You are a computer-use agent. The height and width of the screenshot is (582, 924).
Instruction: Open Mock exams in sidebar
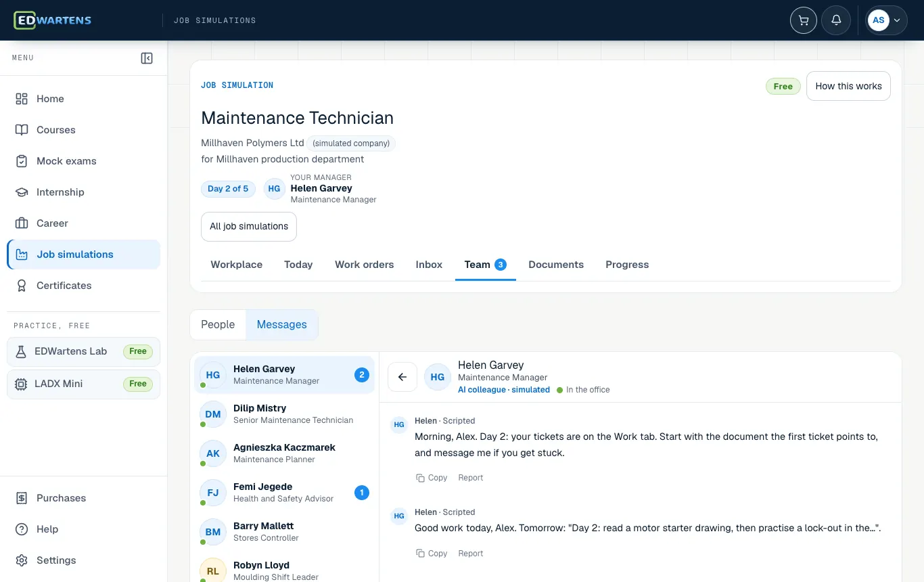coord(84,161)
